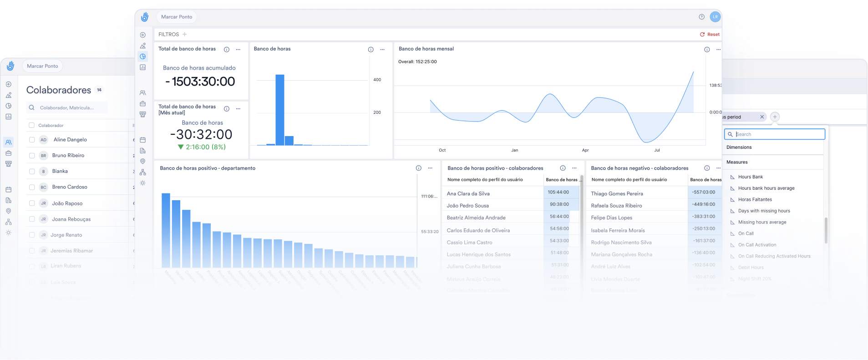Open the help icon in the dashboard header

pos(701,17)
